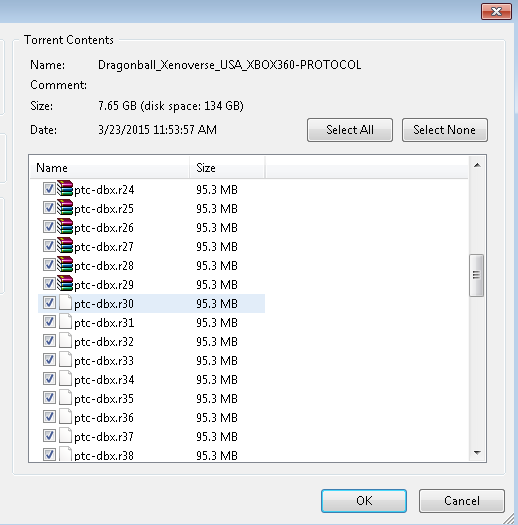Disable the ptc-dbx.r35 download checkbox
This screenshot has width=518, height=525.
[49, 398]
